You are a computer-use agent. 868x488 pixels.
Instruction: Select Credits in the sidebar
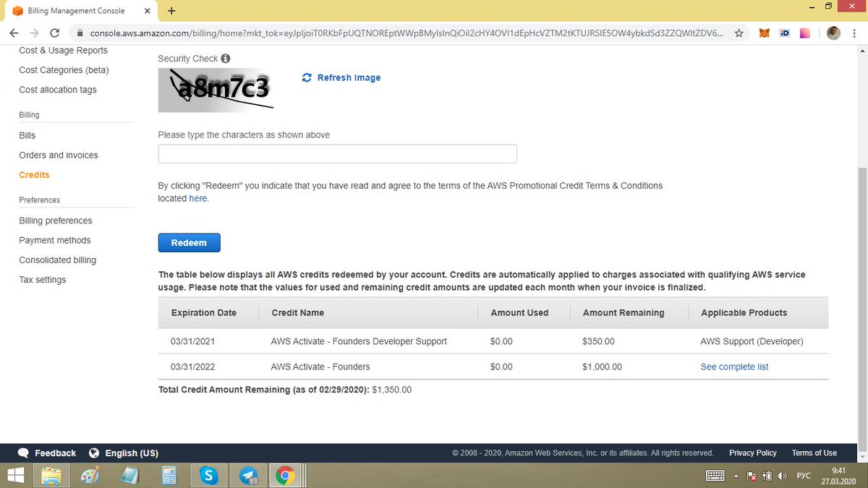34,175
